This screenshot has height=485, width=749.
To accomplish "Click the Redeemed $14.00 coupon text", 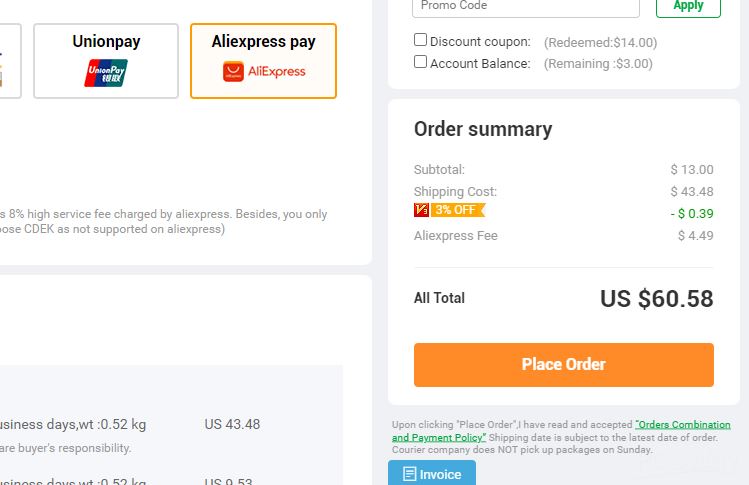I will [x=600, y=43].
